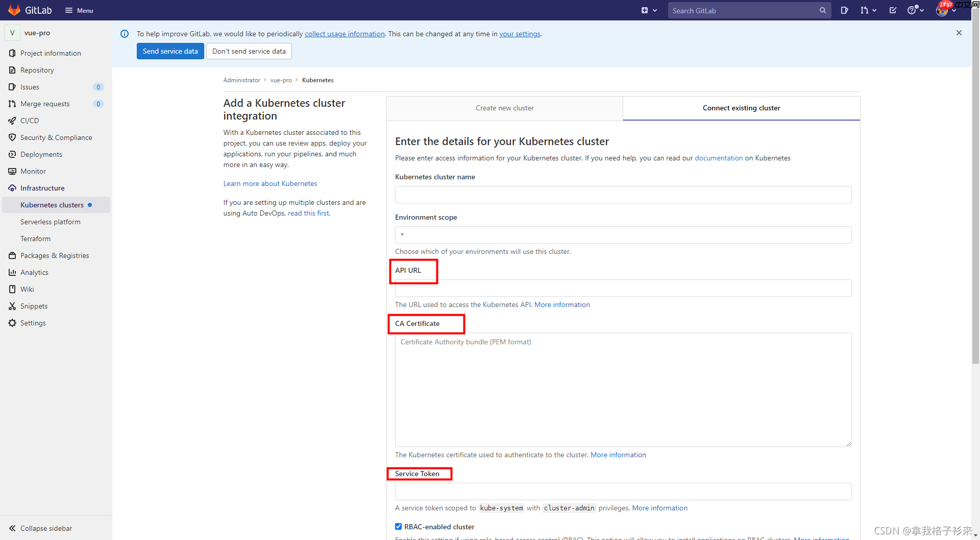This screenshot has width=980, height=540.
Task: Expand the user avatar menu
Action: [946, 10]
